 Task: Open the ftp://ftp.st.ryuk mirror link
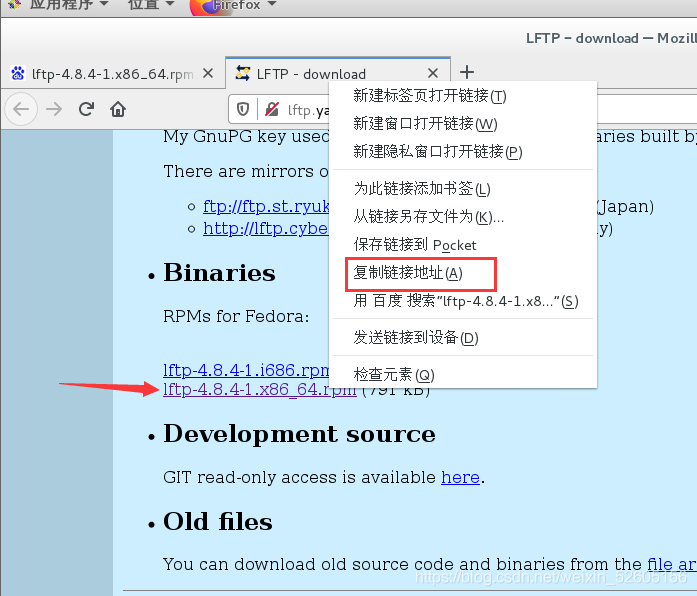tap(266, 207)
